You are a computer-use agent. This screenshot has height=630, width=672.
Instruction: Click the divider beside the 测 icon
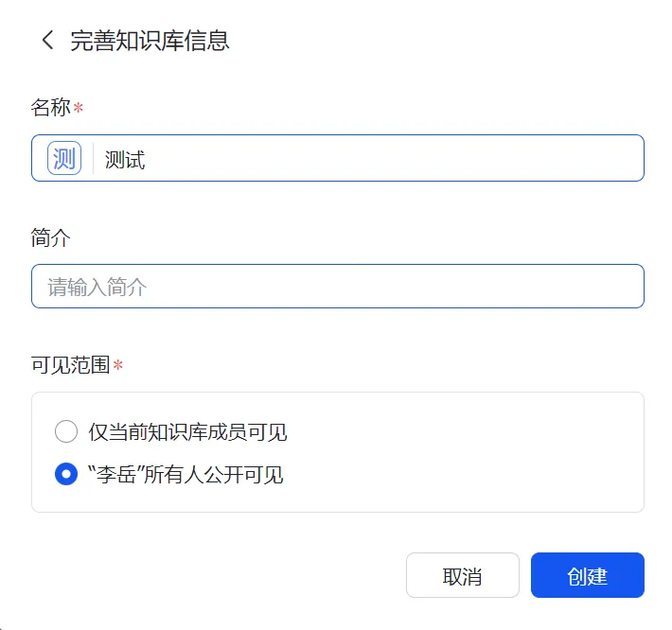coord(93,158)
